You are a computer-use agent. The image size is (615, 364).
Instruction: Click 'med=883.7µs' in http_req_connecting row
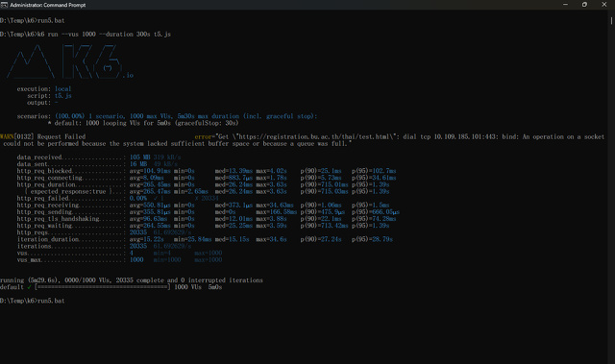(234, 178)
